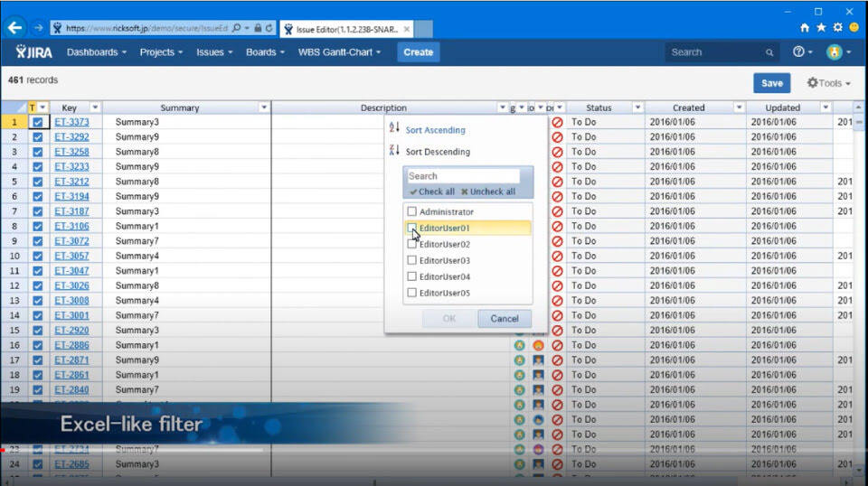Click the Sort Ascending icon
Screen dimensions: 868x486
394,129
